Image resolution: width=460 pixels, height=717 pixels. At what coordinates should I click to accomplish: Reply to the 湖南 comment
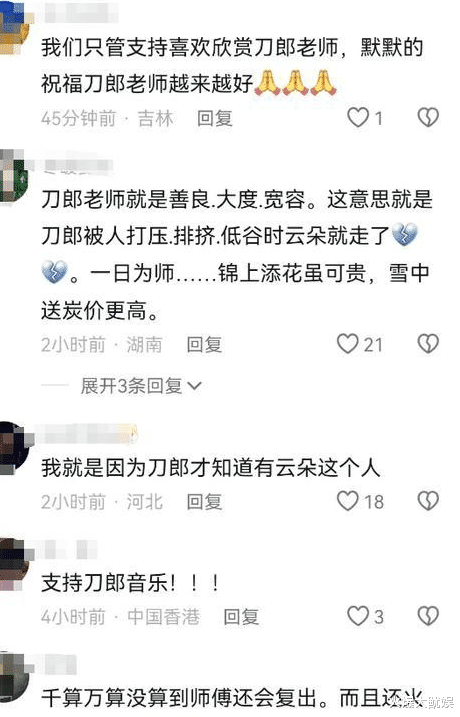pyautogui.click(x=204, y=344)
